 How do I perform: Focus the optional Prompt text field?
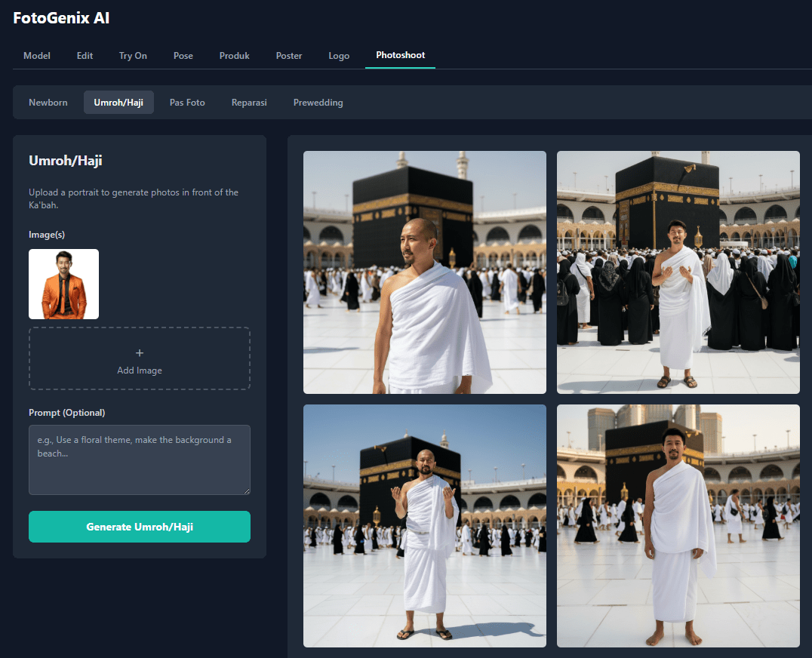pos(140,460)
